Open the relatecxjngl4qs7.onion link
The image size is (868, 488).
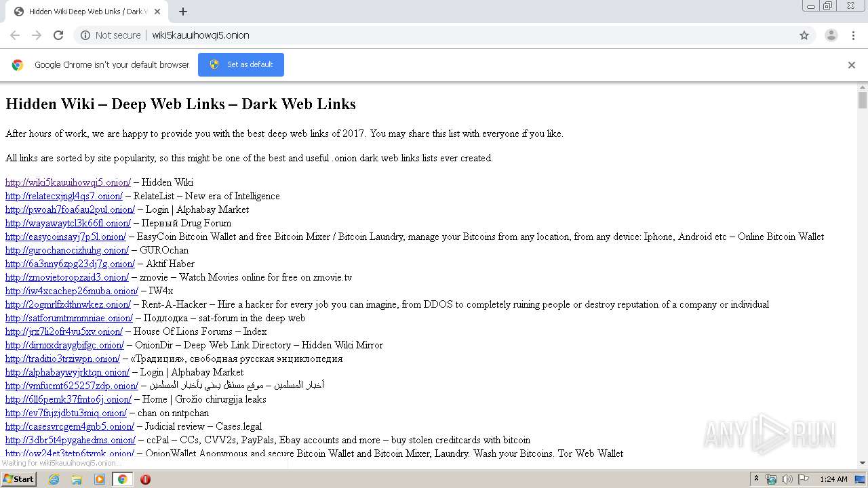[x=64, y=196]
